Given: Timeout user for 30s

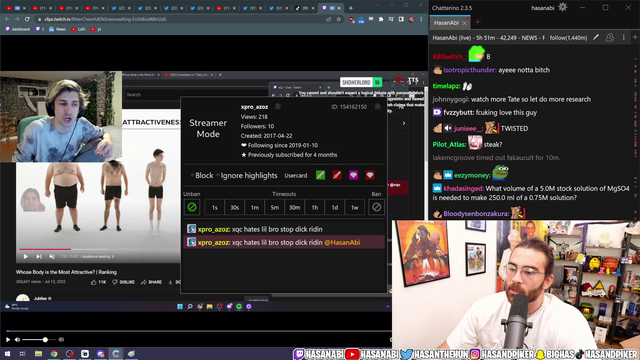Looking at the screenshot, I should point(234,207).
